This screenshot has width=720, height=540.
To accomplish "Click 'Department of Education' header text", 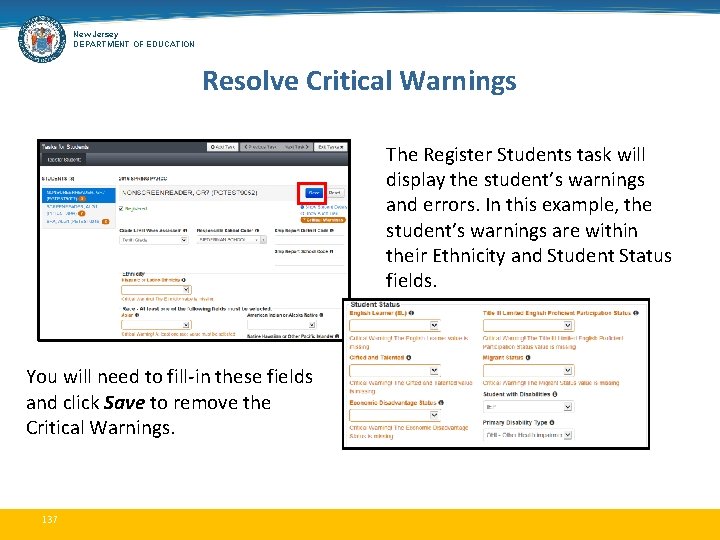I will (134, 44).
